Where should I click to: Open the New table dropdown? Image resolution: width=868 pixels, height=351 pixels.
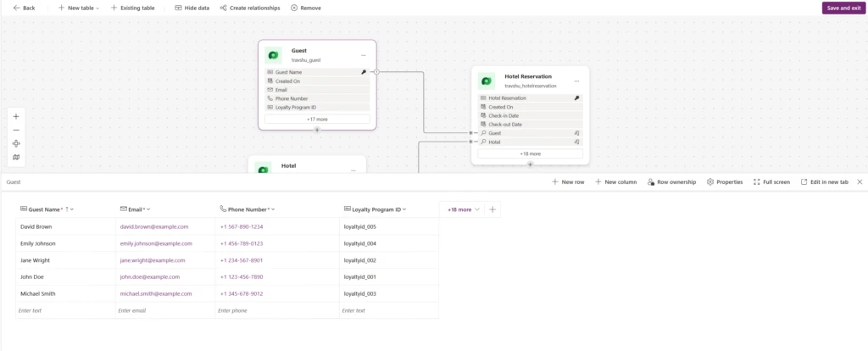[x=79, y=8]
